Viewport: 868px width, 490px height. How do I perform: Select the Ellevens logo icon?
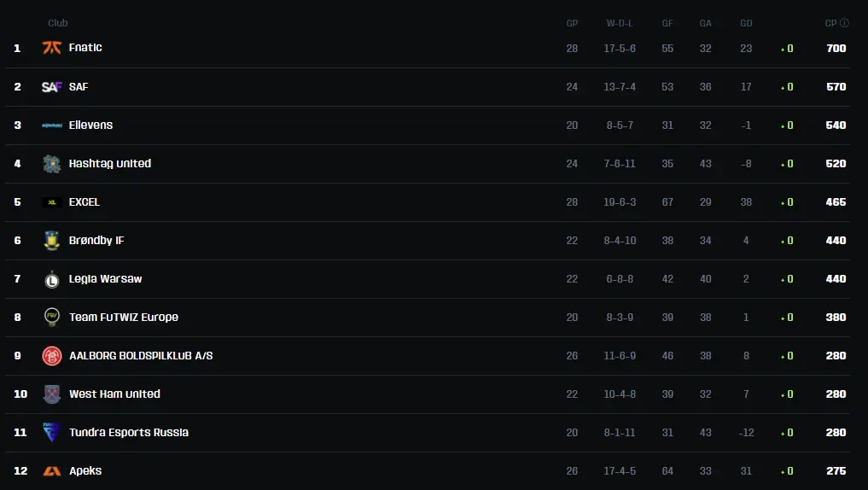tap(52, 125)
